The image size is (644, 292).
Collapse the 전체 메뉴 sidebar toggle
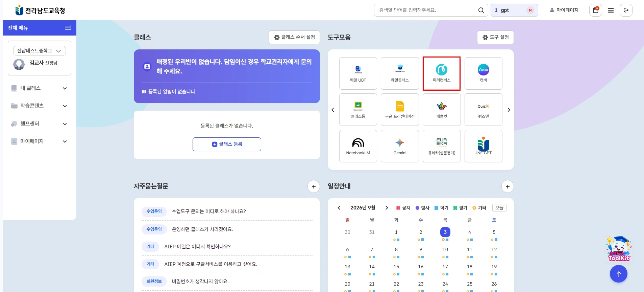[x=68, y=28]
